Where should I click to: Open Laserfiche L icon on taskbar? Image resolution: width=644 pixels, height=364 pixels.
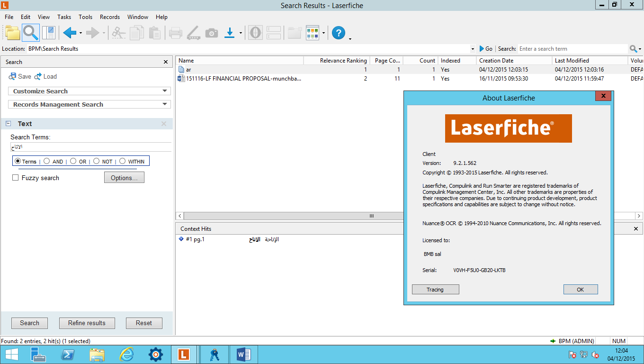point(183,354)
